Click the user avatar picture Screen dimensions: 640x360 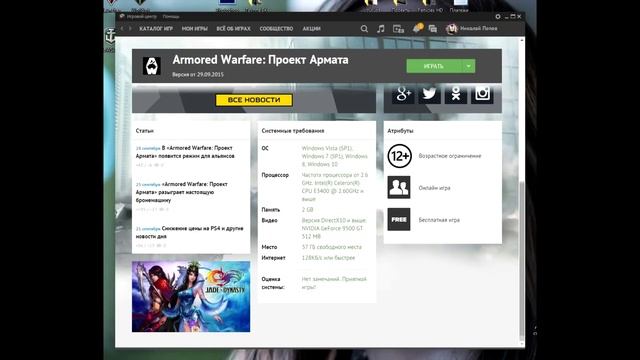pyautogui.click(x=451, y=29)
